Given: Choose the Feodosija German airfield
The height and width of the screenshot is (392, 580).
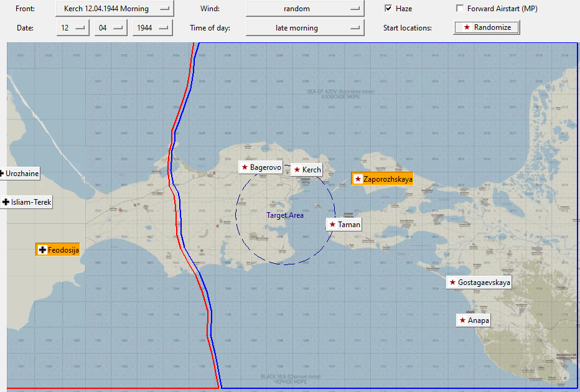Looking at the screenshot, I should tap(58, 250).
